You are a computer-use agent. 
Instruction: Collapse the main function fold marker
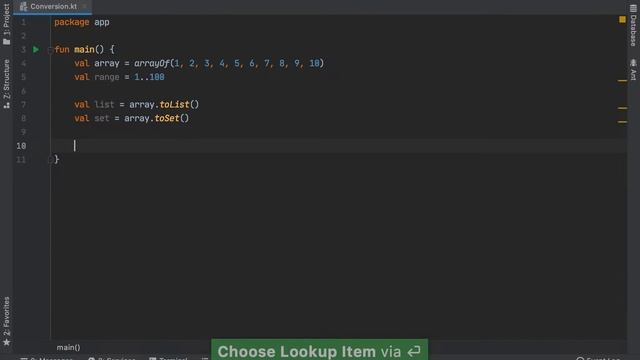click(x=50, y=50)
